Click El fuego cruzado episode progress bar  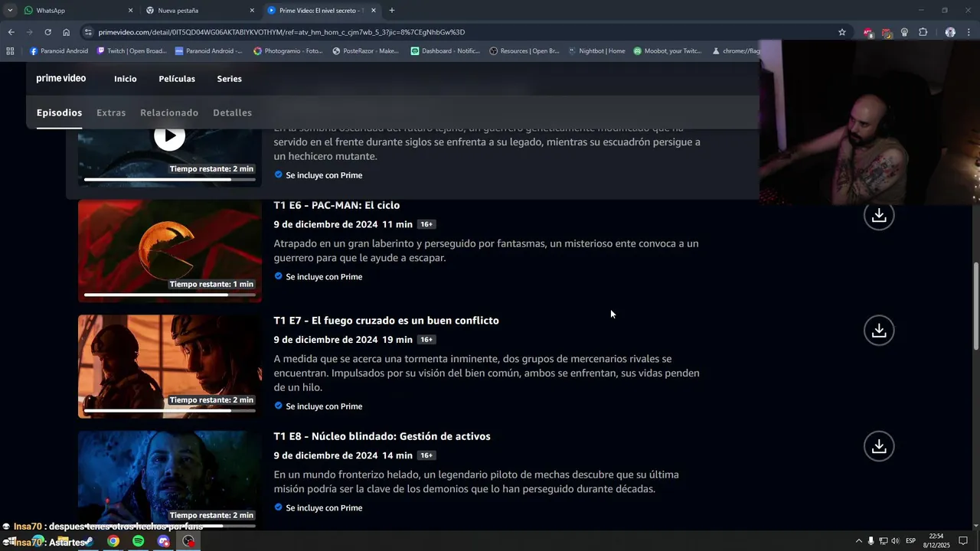169,410
